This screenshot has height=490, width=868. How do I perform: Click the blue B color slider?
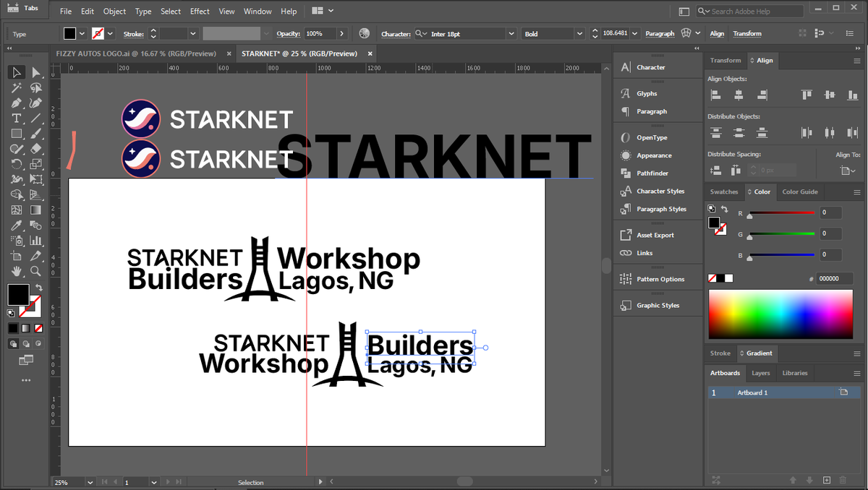pos(781,256)
